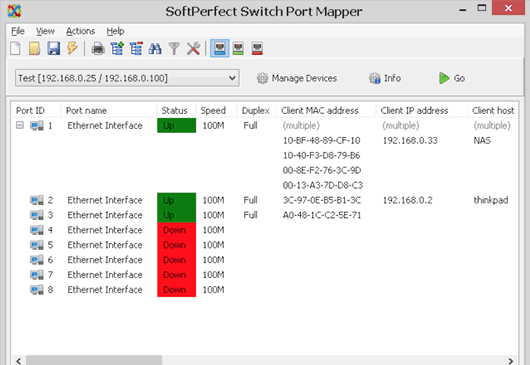The image size is (530, 365).
Task: Toggle the green up-ports view icon
Action: coord(238,48)
